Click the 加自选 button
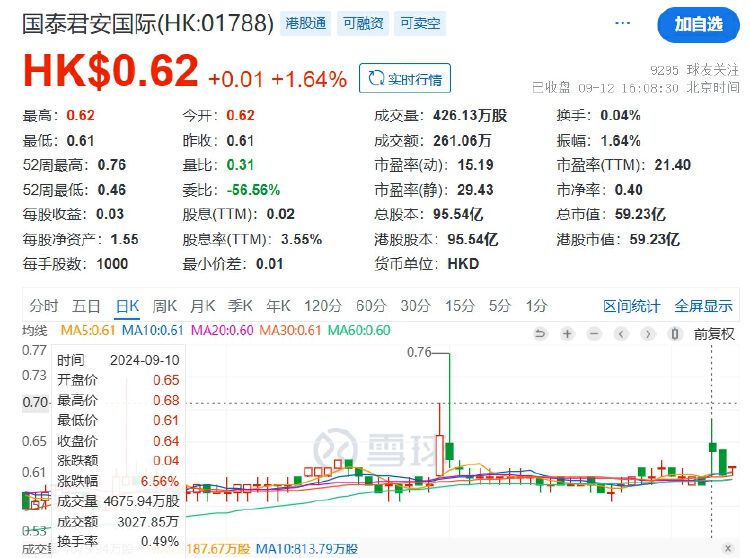Screen dimensions: 750x558 (x=698, y=24)
